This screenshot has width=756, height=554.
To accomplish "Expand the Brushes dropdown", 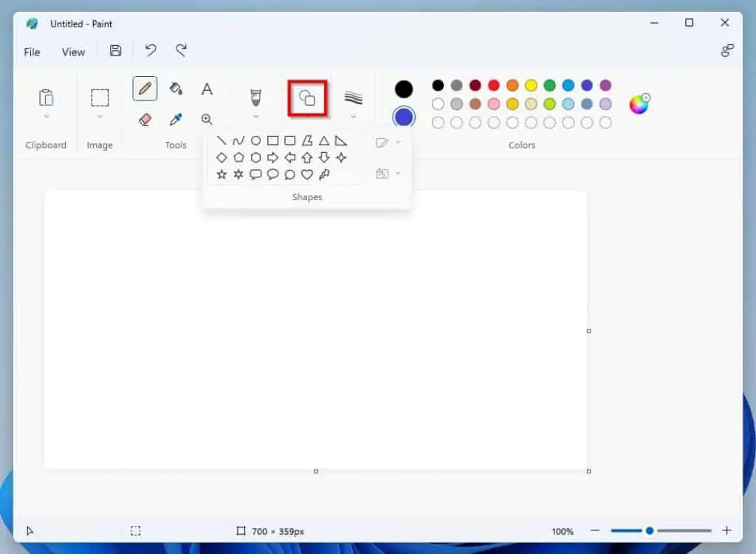I will (255, 117).
